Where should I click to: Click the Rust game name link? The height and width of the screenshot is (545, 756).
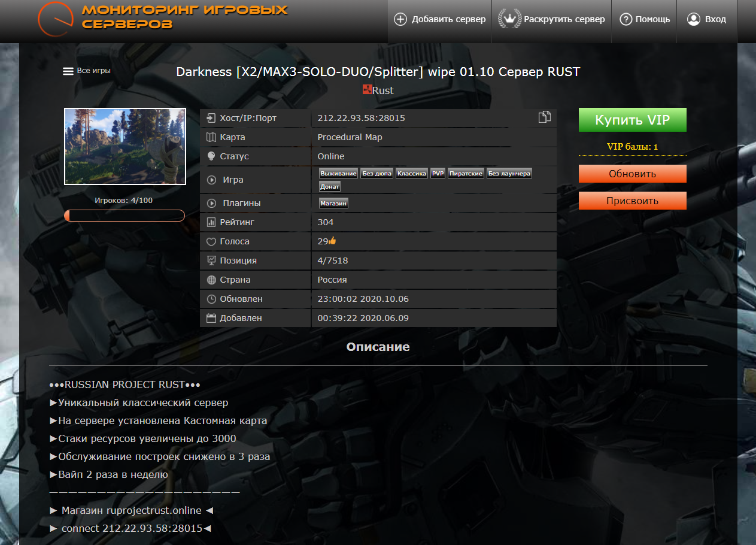pyautogui.click(x=383, y=90)
